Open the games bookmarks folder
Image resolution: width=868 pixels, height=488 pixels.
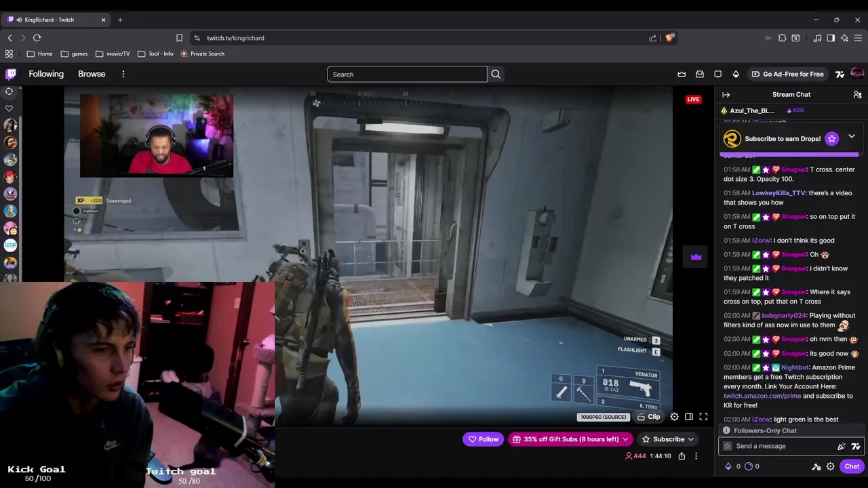tap(74, 54)
